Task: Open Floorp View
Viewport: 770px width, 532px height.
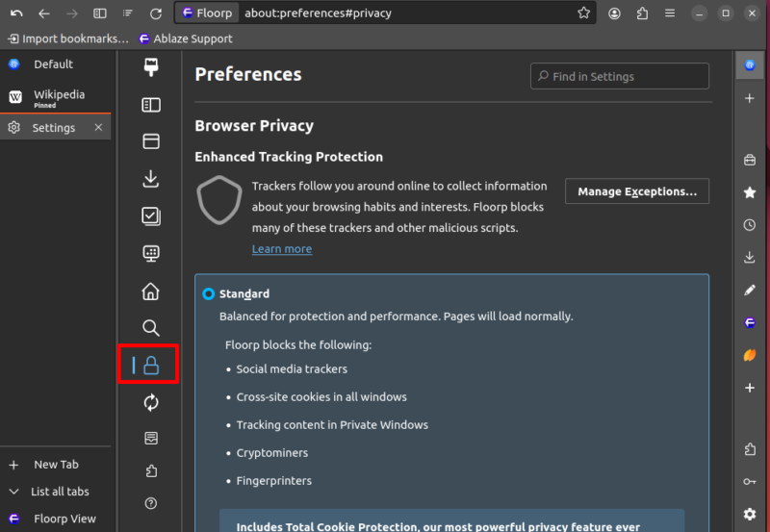Action: (x=55, y=519)
